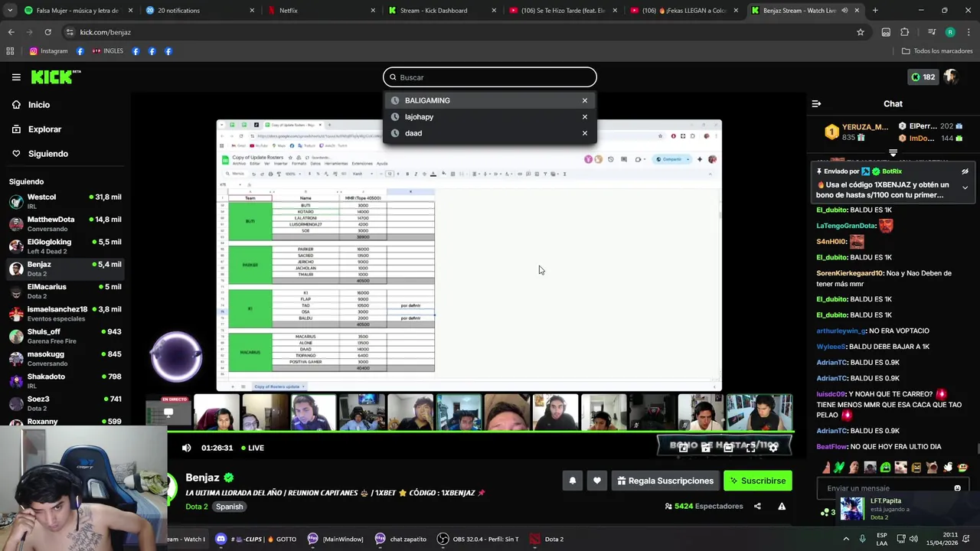The width and height of the screenshot is (980, 551).
Task: Remove lajohapy from search history
Action: pyautogui.click(x=585, y=117)
